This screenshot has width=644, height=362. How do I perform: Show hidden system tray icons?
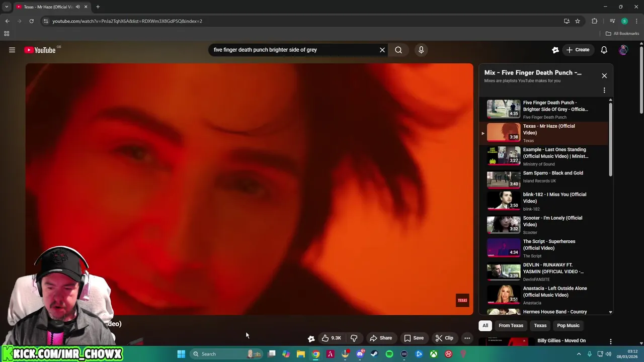579,354
